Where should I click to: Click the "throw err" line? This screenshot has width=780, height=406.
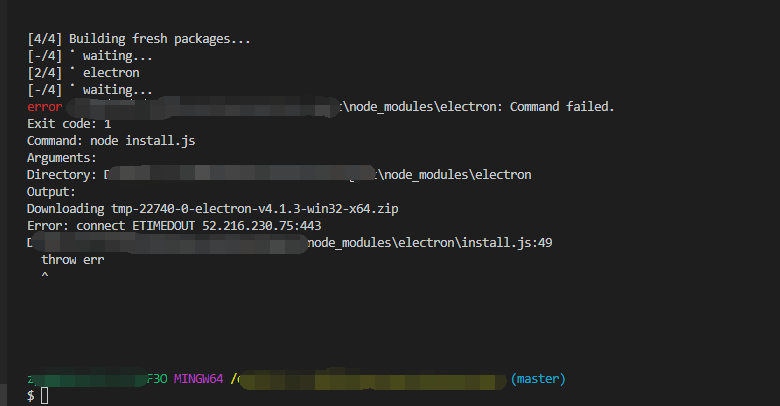coord(72,259)
